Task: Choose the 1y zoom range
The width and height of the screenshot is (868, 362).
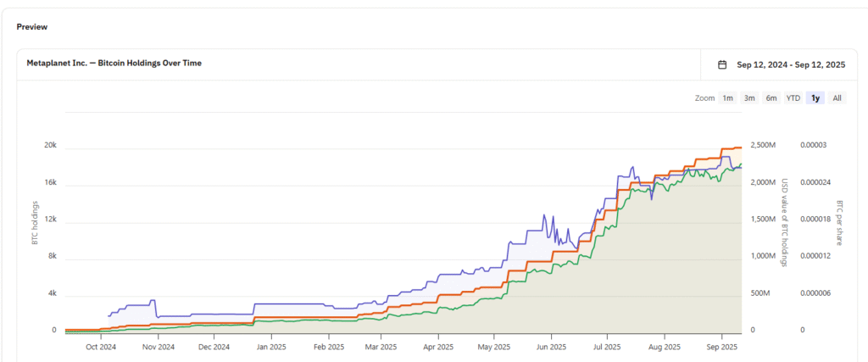Action: click(x=815, y=98)
